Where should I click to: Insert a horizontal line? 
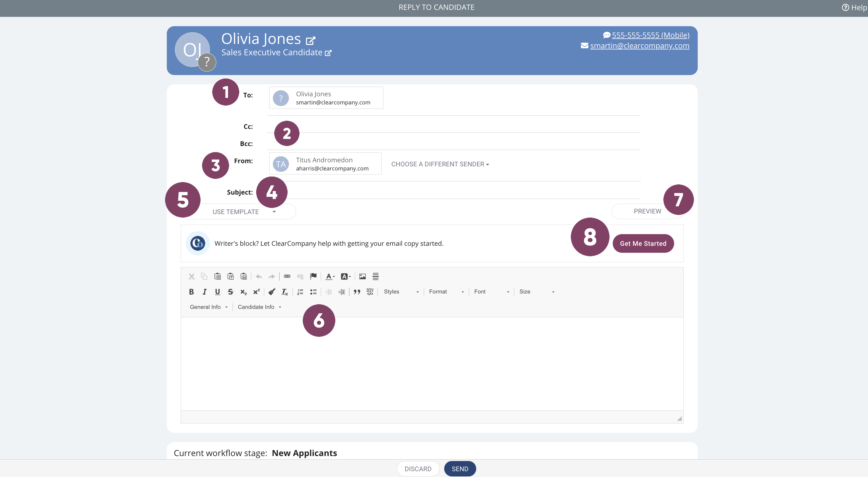375,276
